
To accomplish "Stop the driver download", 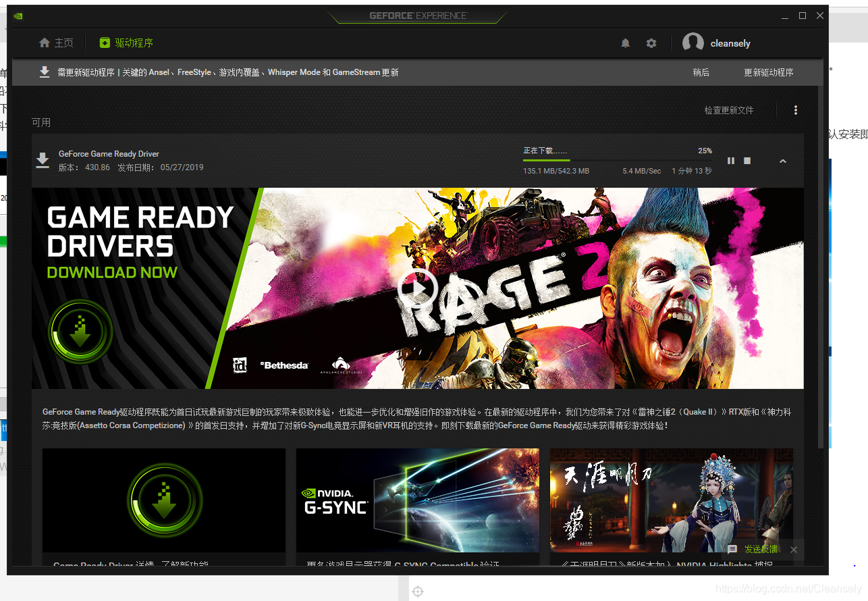I will point(747,161).
